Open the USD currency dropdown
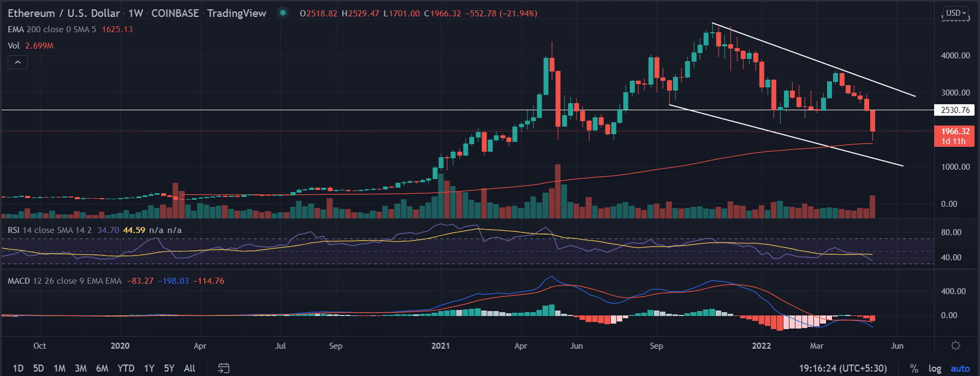The width and height of the screenshot is (980, 376). pyautogui.click(x=956, y=13)
